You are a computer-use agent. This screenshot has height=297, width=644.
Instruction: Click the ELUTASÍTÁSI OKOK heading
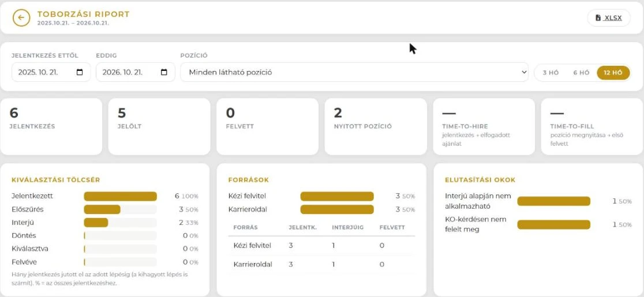click(480, 180)
